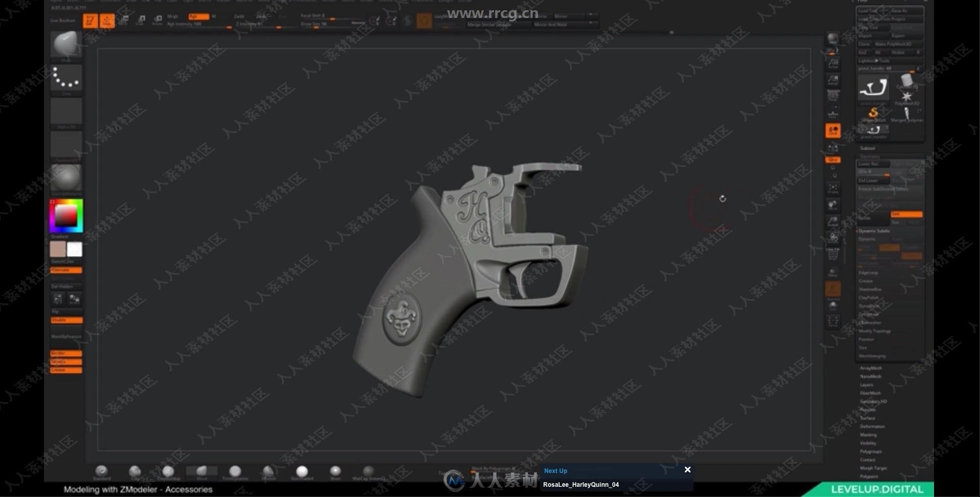980x497 pixels.
Task: Open the current brush thumbnail
Action: [66, 45]
